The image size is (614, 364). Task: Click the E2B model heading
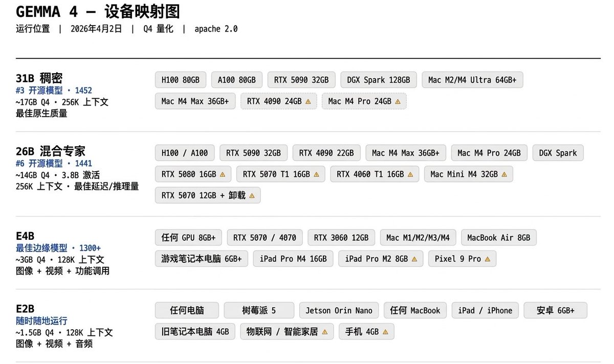click(x=25, y=309)
